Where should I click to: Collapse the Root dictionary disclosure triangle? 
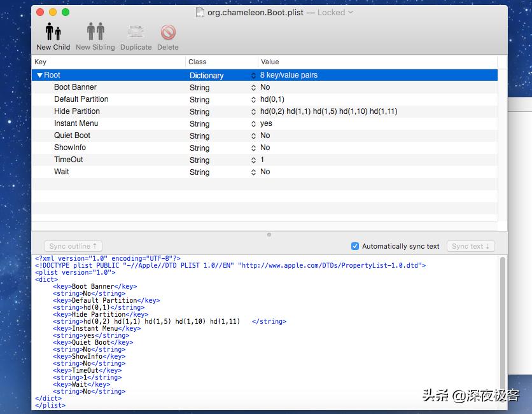tap(39, 74)
